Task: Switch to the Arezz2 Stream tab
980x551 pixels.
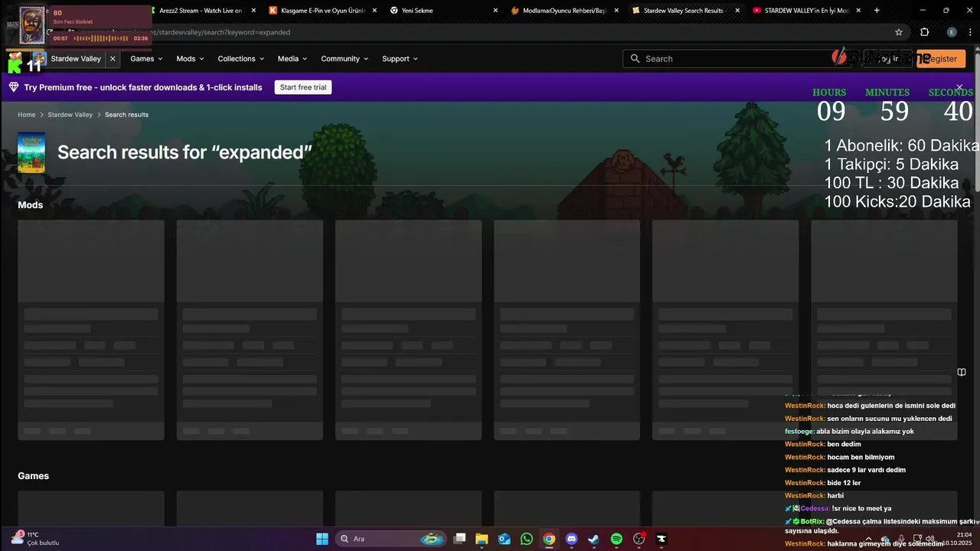Action: click(199, 11)
